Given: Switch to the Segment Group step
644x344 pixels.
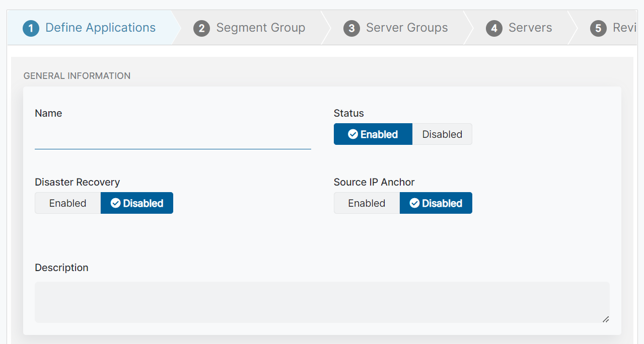Looking at the screenshot, I should pyautogui.click(x=260, y=28).
